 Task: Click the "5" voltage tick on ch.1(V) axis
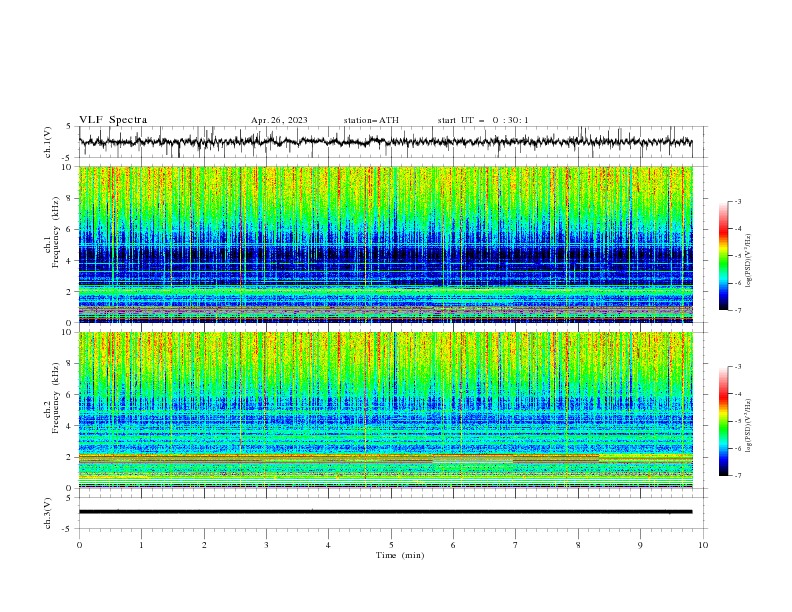click(69, 127)
